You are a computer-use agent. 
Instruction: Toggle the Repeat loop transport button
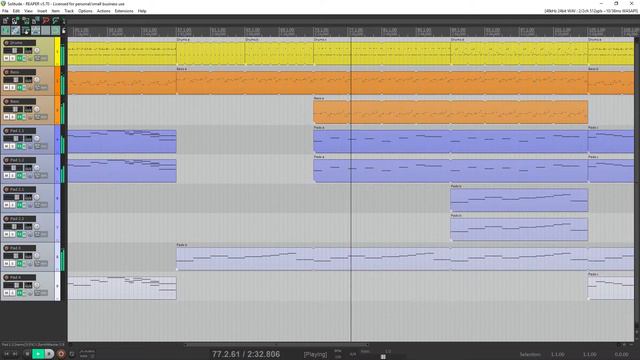pos(72,353)
